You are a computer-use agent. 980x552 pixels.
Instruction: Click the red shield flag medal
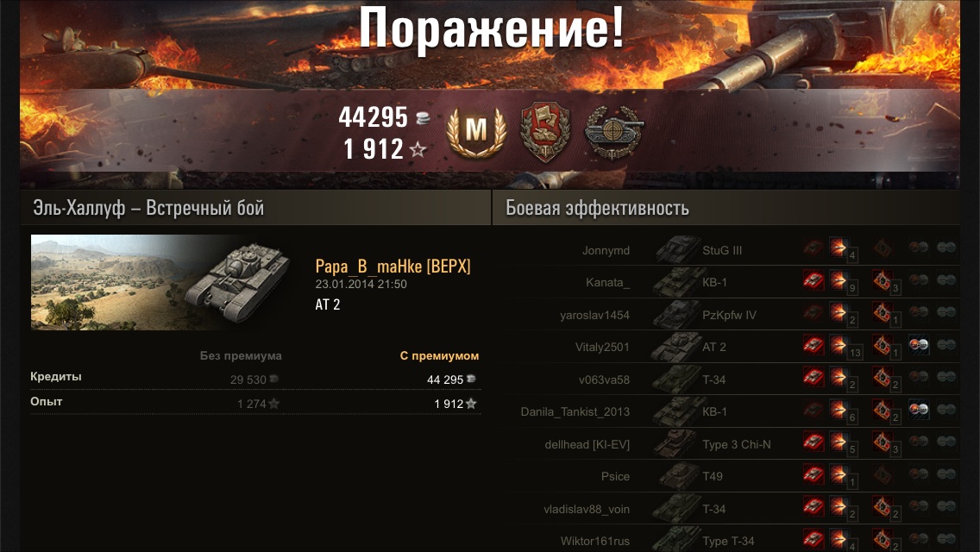[545, 132]
